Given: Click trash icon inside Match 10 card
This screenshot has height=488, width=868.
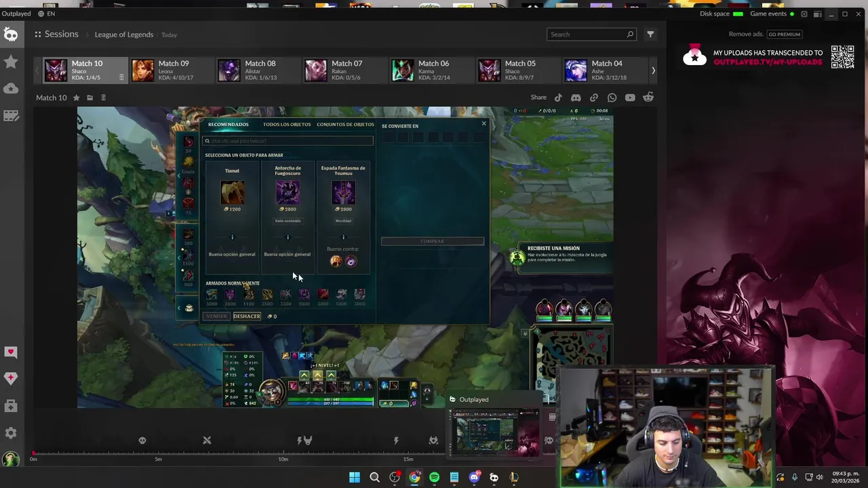Looking at the screenshot, I should (x=121, y=77).
